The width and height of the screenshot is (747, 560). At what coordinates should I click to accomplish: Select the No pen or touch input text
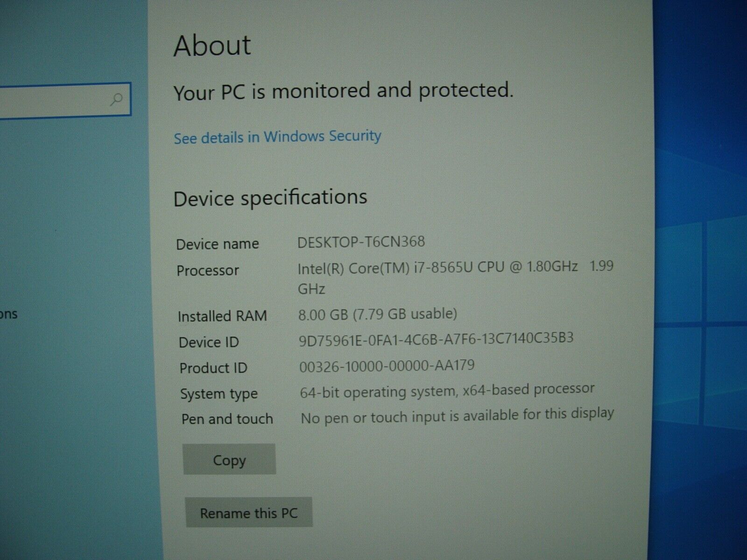457,415
